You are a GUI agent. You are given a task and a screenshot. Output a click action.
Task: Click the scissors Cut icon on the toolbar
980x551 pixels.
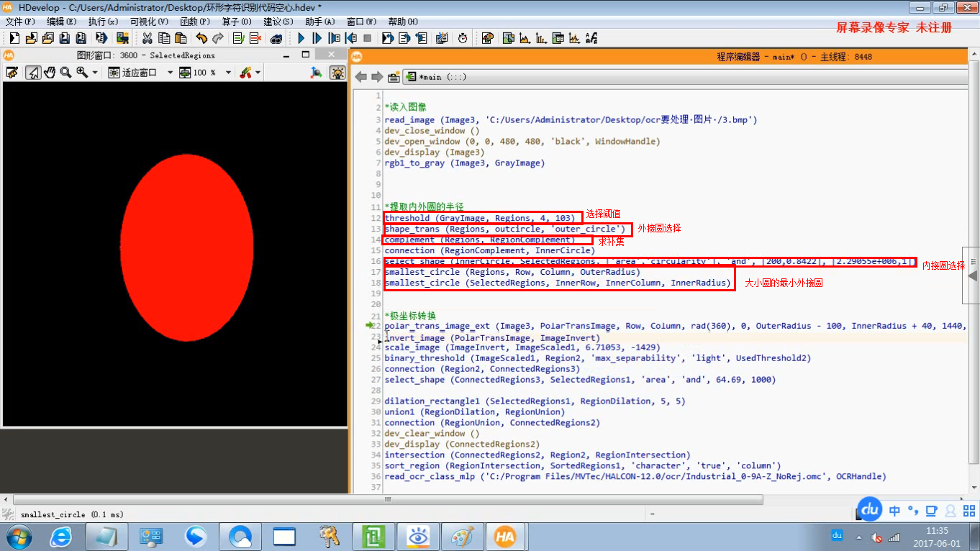click(x=148, y=39)
